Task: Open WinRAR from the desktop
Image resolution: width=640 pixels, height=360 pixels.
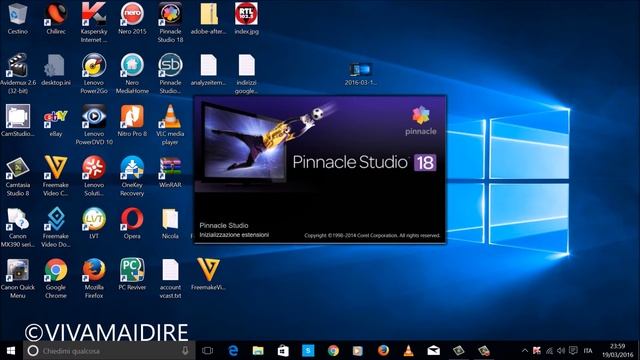Action: tap(170, 172)
